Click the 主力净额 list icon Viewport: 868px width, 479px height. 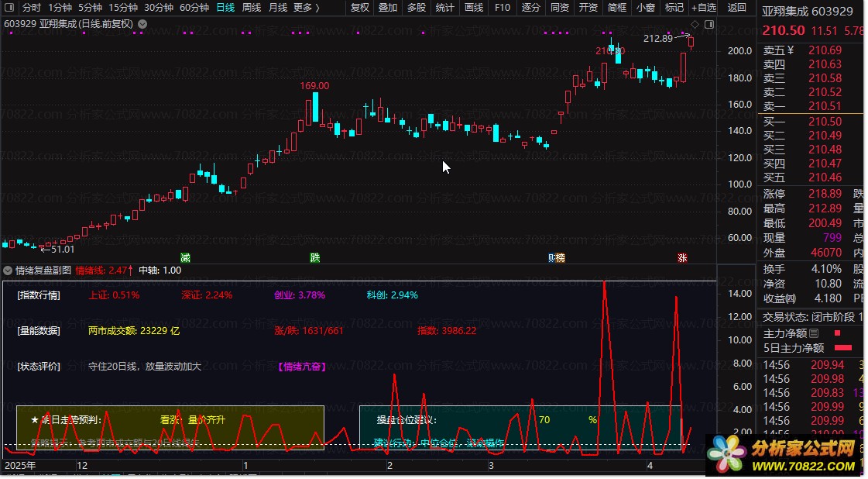click(x=813, y=333)
